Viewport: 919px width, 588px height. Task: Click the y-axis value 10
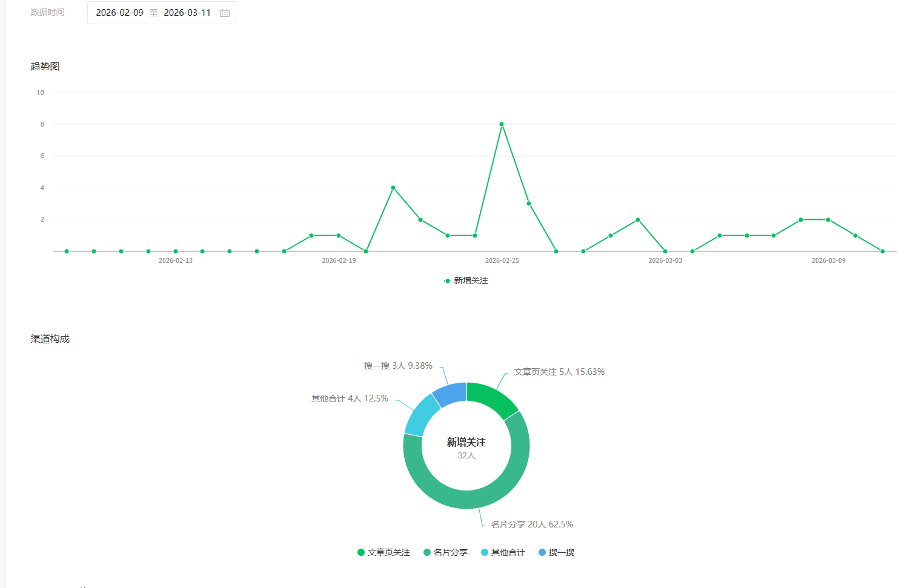click(x=40, y=93)
